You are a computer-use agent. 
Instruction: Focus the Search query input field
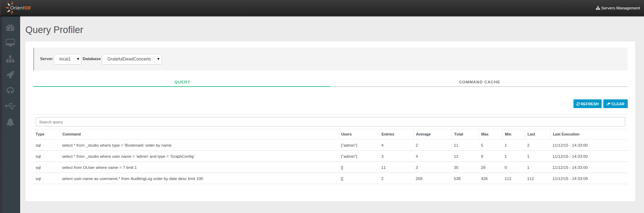click(330, 122)
